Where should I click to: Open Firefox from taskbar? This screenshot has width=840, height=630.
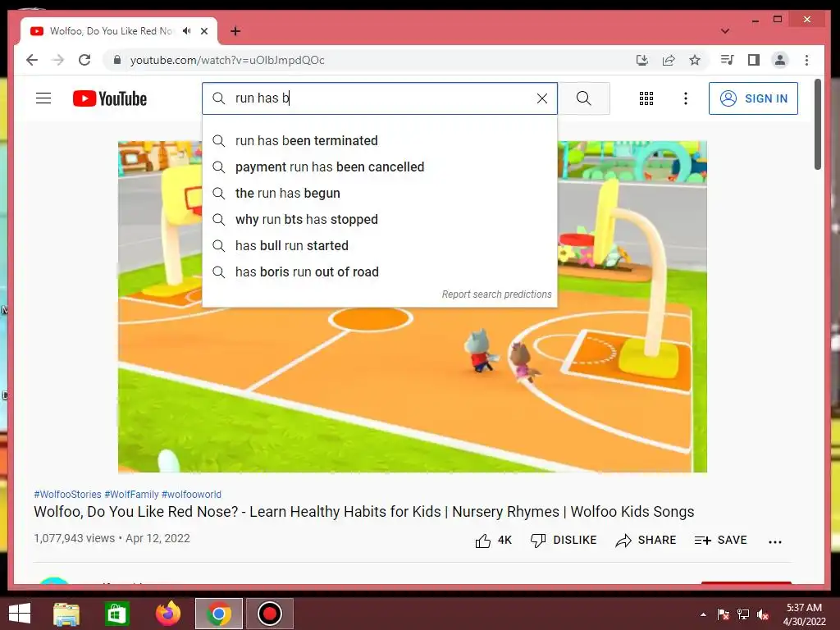(x=168, y=614)
